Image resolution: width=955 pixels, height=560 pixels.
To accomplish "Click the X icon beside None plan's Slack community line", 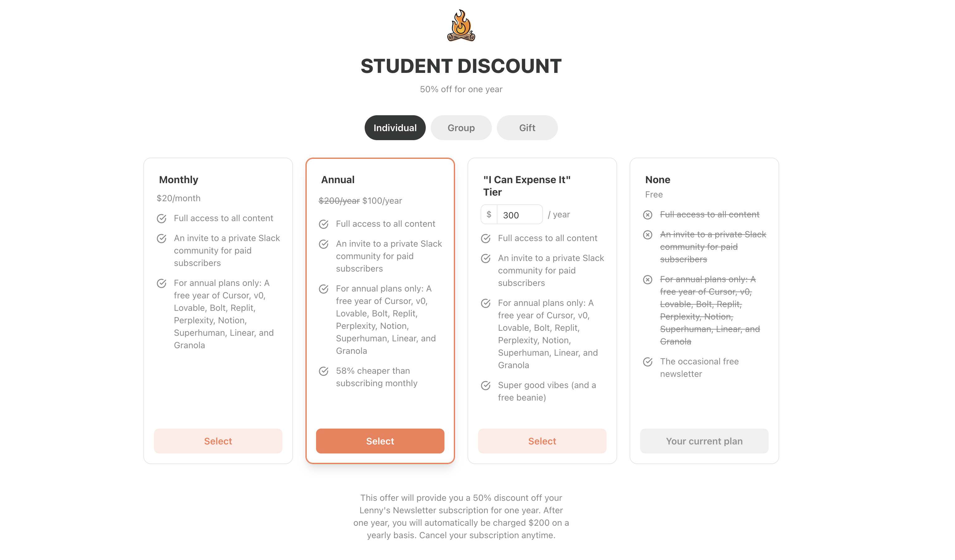I will click(x=648, y=235).
